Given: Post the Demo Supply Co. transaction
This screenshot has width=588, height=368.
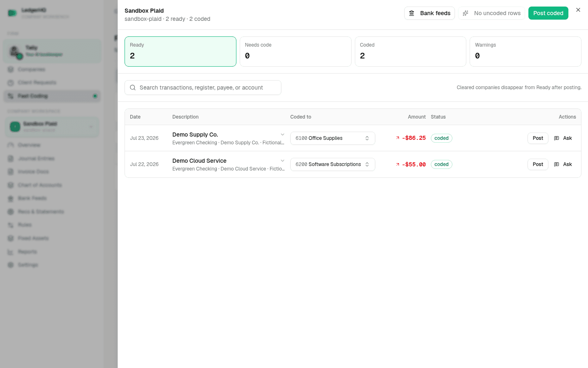Looking at the screenshot, I should [x=538, y=138].
